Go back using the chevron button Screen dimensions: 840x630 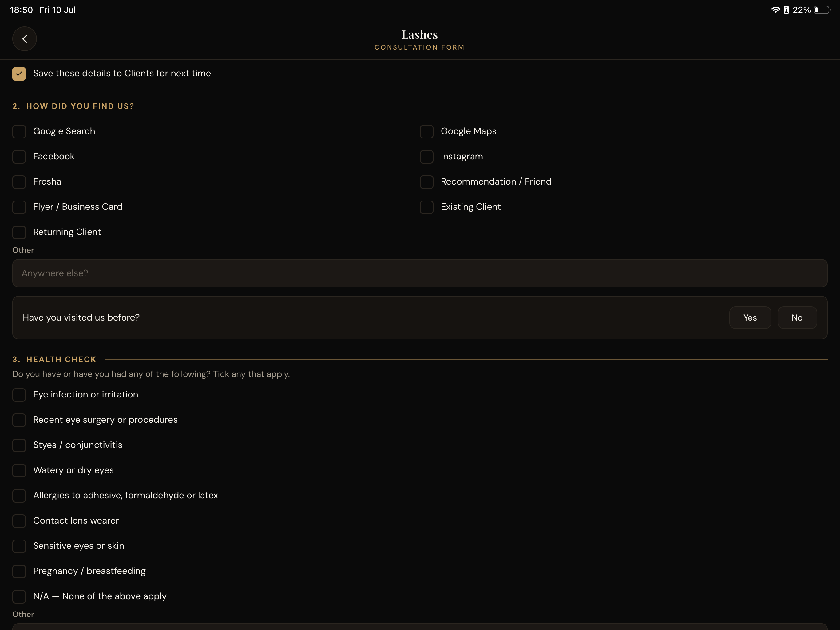click(24, 39)
